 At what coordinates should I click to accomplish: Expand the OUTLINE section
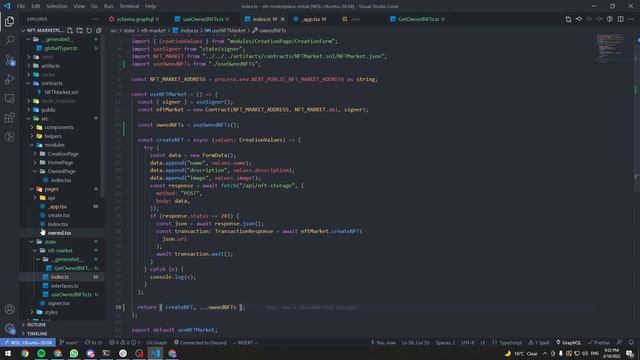[36, 325]
